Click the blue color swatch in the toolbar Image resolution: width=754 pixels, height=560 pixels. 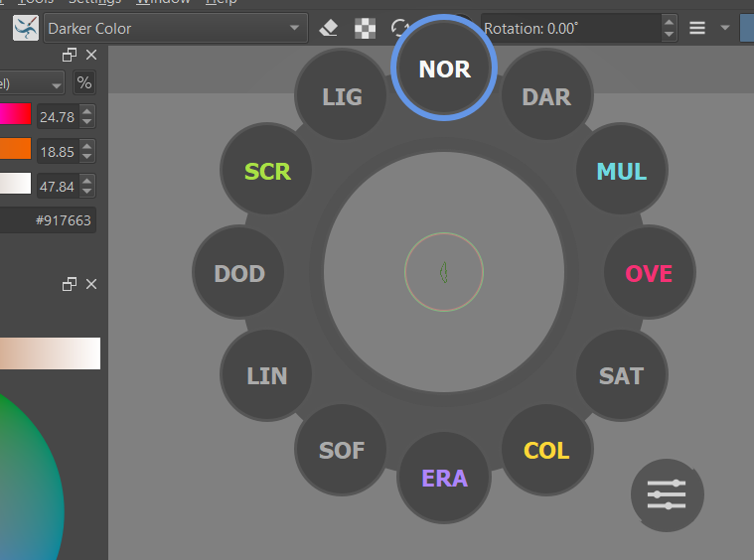(x=747, y=29)
